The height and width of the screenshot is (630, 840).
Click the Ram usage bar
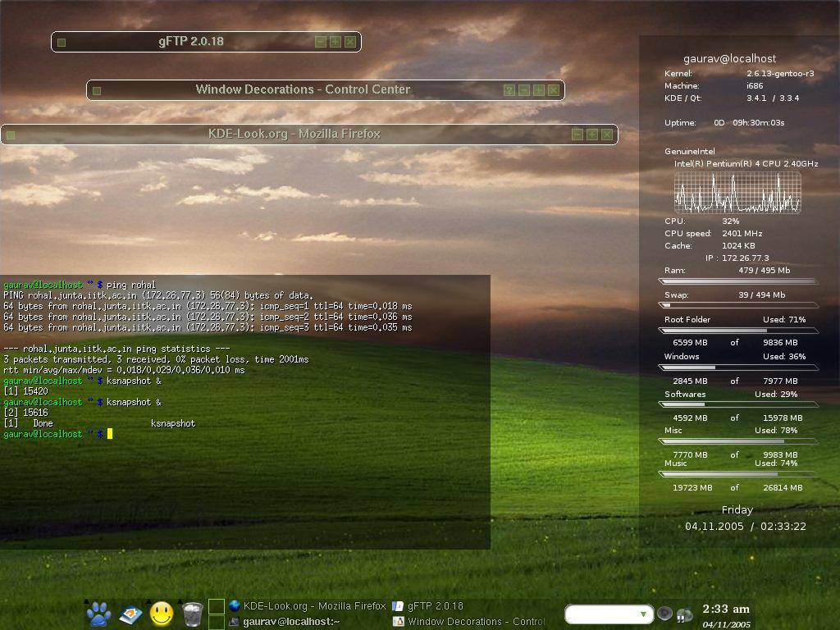tap(737, 281)
